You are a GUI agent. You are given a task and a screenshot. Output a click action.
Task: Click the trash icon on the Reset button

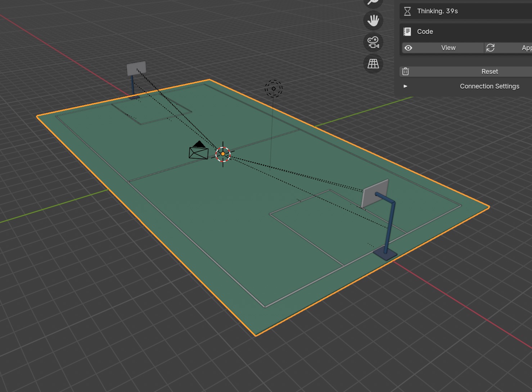coord(406,72)
